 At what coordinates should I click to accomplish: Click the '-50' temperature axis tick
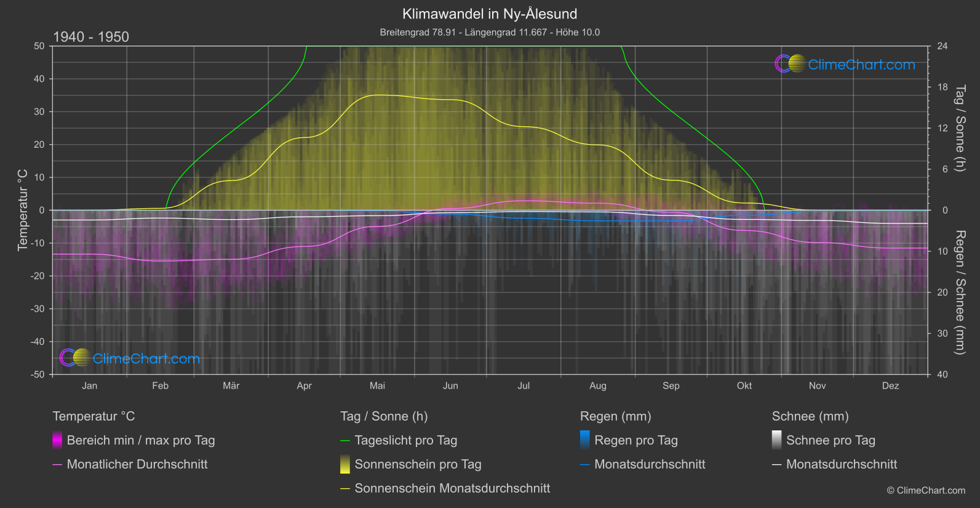(38, 374)
